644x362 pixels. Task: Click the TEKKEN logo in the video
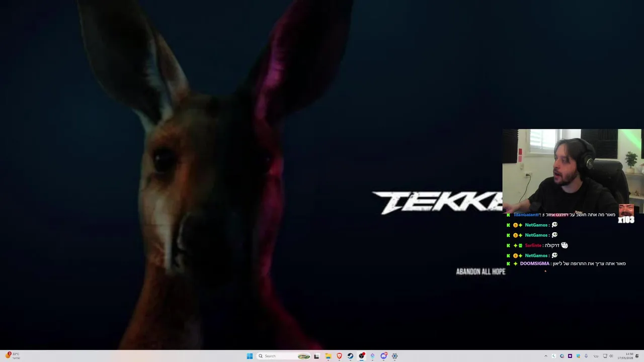[x=437, y=203]
